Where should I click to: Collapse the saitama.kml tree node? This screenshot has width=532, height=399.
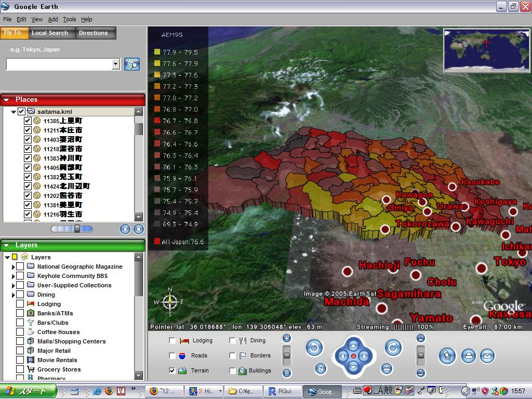[14, 112]
